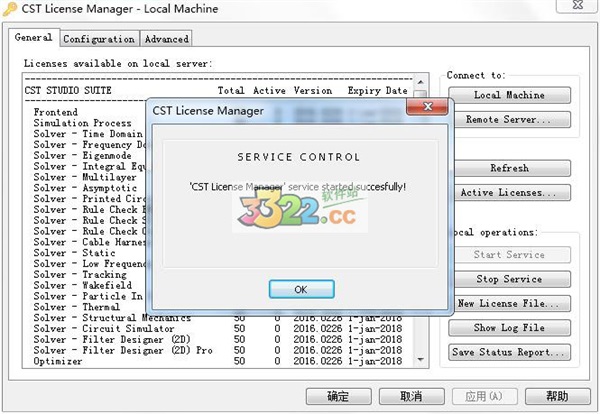Click the Total column header
The image size is (600, 414).
point(231,91)
